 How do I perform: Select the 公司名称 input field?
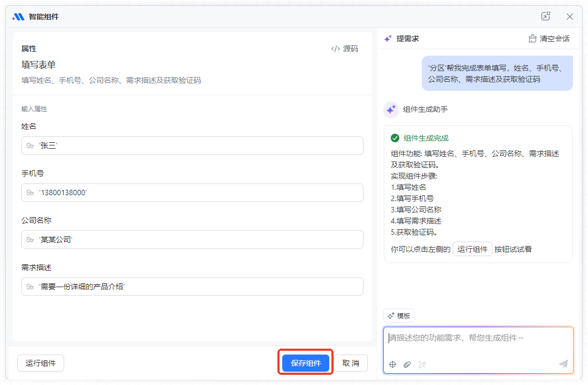pyautogui.click(x=192, y=240)
